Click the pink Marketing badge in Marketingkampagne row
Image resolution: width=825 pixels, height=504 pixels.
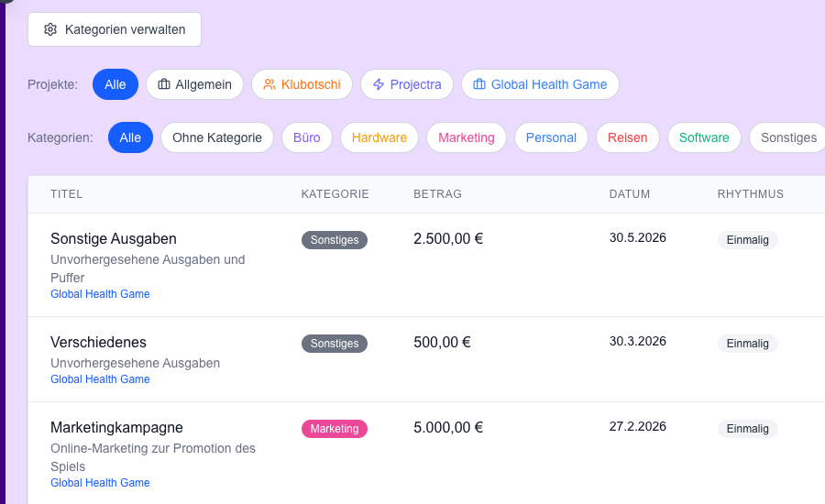coord(335,429)
